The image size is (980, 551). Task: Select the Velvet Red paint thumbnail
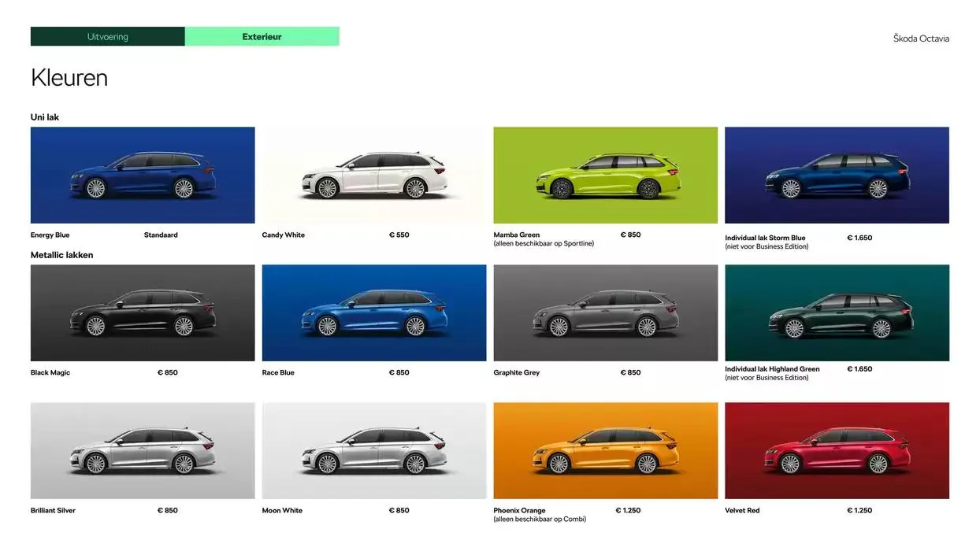(837, 450)
